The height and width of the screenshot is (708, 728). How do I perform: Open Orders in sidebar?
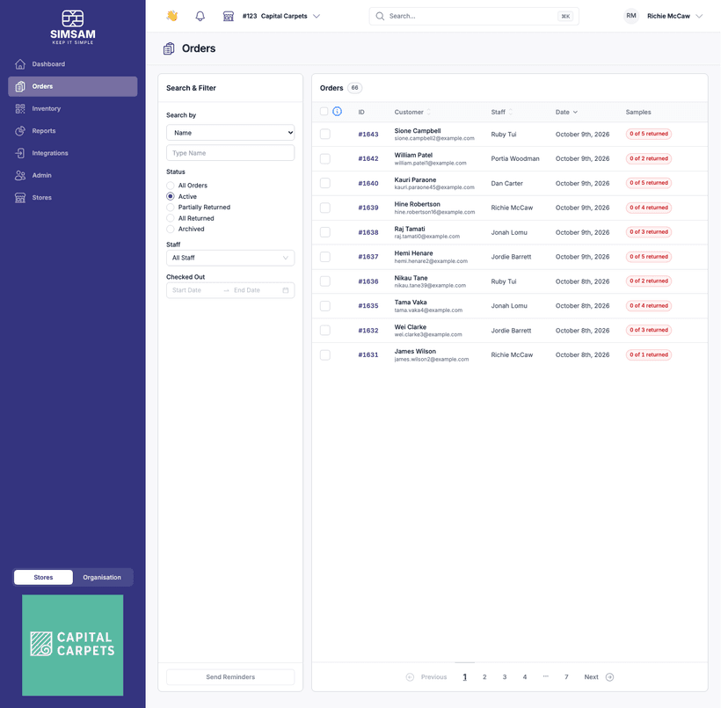pyautogui.click(x=72, y=86)
